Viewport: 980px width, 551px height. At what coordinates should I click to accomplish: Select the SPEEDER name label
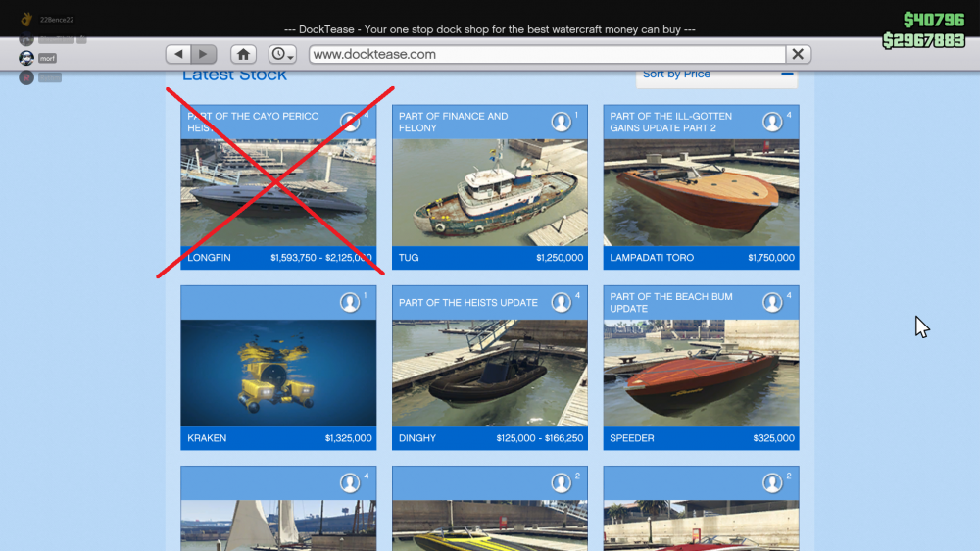[632, 438]
